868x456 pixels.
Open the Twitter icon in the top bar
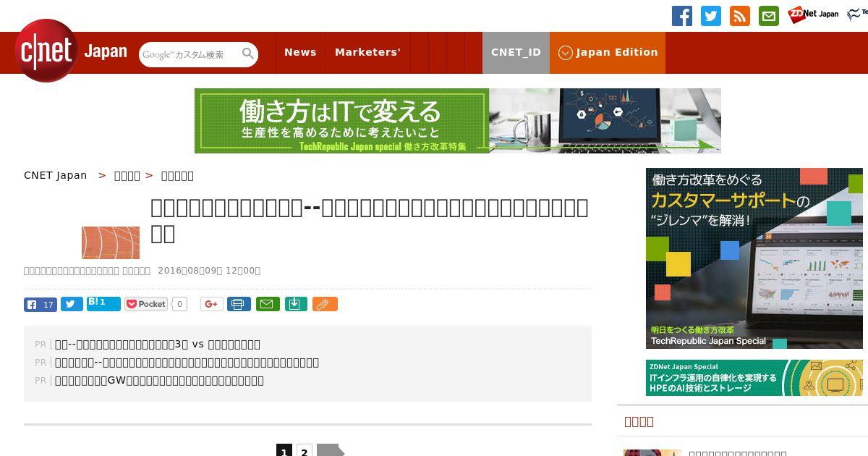[711, 16]
